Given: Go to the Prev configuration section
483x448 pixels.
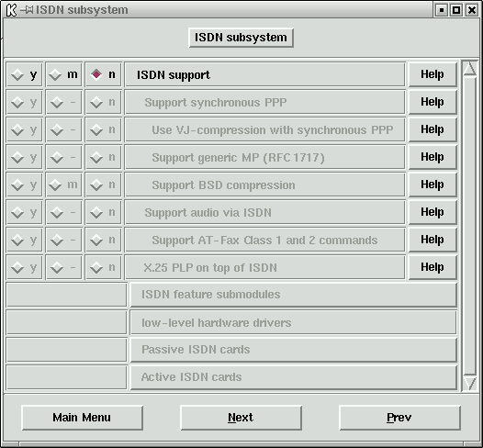Looking at the screenshot, I should click(399, 418).
